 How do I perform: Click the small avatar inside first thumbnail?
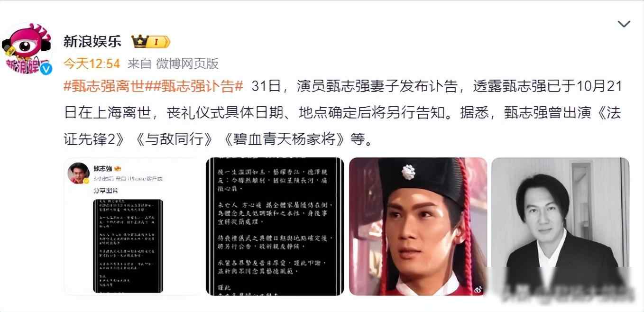[x=79, y=173]
